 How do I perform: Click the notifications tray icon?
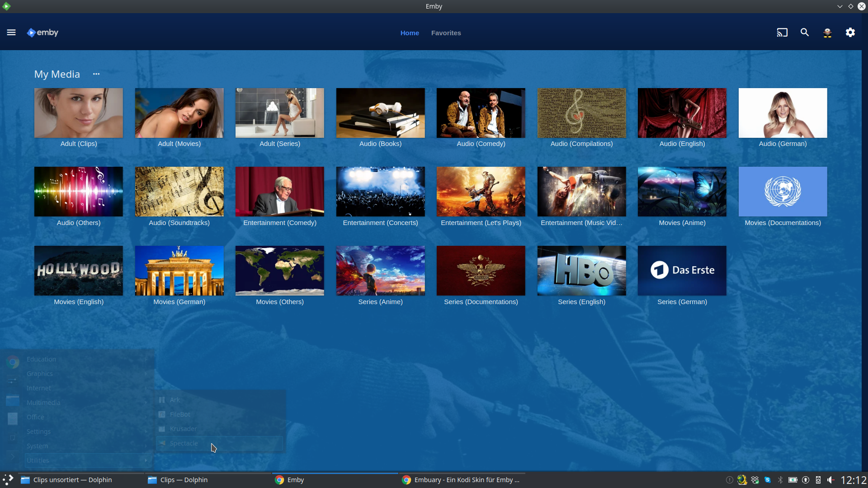pyautogui.click(x=729, y=480)
